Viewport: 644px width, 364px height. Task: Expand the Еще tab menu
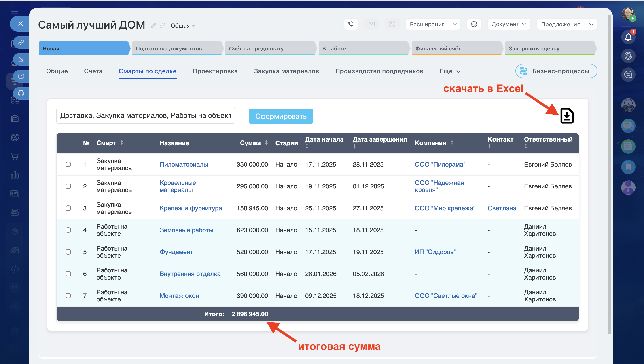click(450, 71)
